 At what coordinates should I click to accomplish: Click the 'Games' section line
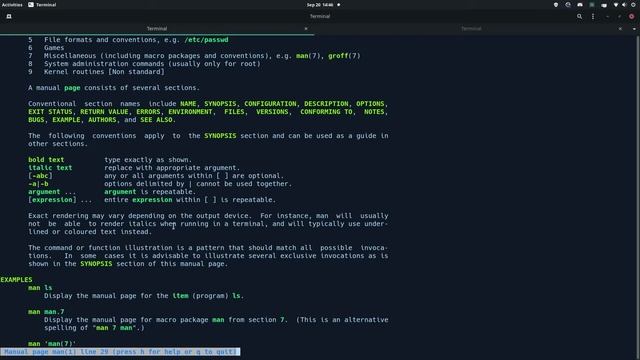(x=54, y=48)
